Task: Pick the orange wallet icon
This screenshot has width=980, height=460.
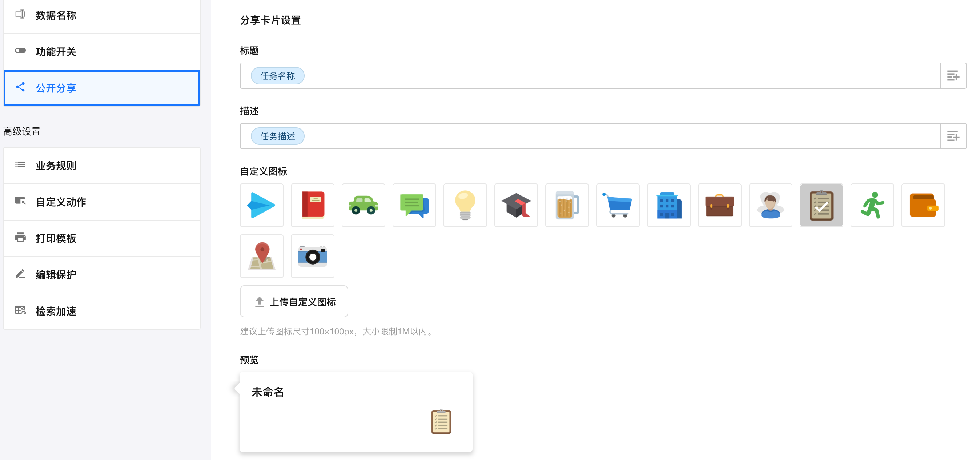Action: (x=923, y=205)
